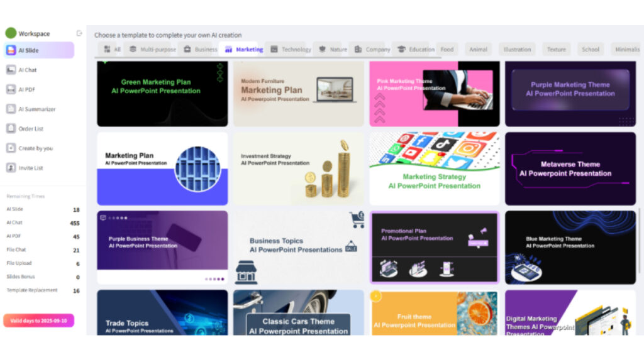The image size is (644, 362).
Task: Open the Order List page
Action: pyautogui.click(x=11, y=129)
